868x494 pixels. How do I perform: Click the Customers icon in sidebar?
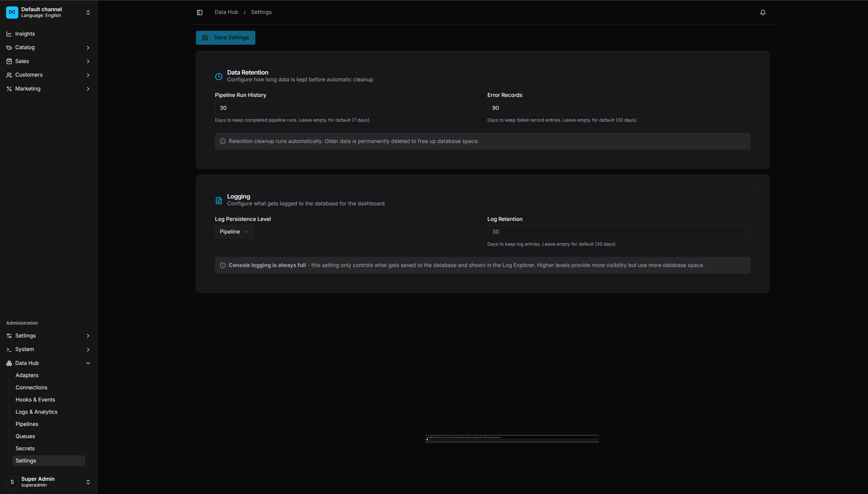[9, 75]
